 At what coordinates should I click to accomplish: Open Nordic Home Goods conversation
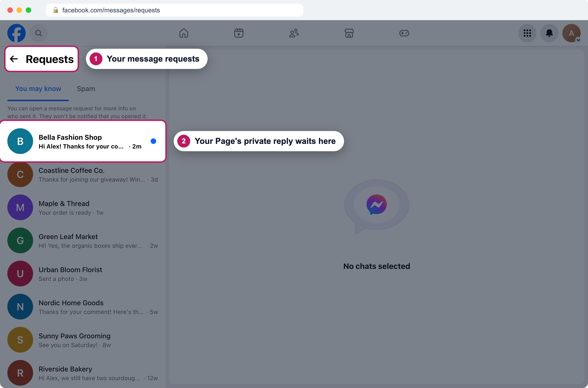click(x=83, y=307)
